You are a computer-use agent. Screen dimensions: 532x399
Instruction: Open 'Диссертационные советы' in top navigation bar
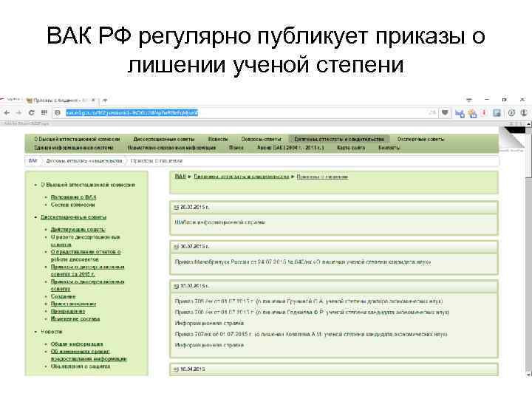164,139
